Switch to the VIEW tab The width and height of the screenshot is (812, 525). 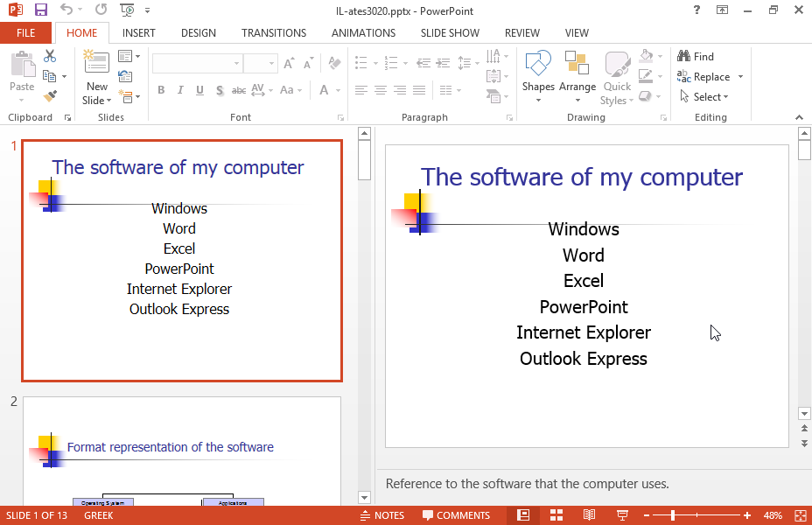click(x=577, y=33)
